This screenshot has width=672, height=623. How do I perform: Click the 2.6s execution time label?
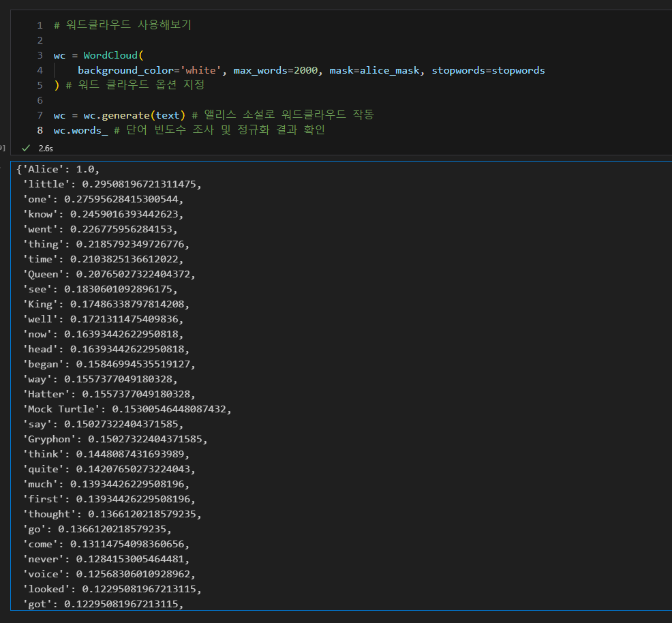(x=46, y=149)
